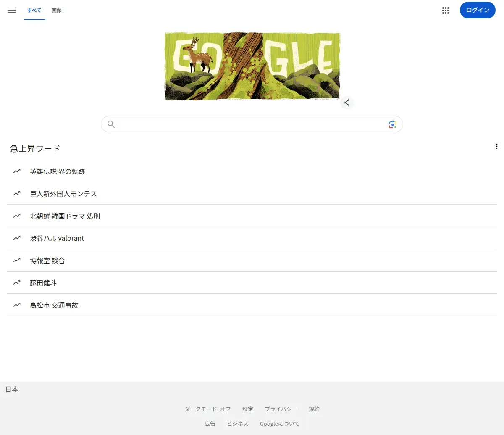
Task: Open the Googleについて footer link
Action: [280, 424]
